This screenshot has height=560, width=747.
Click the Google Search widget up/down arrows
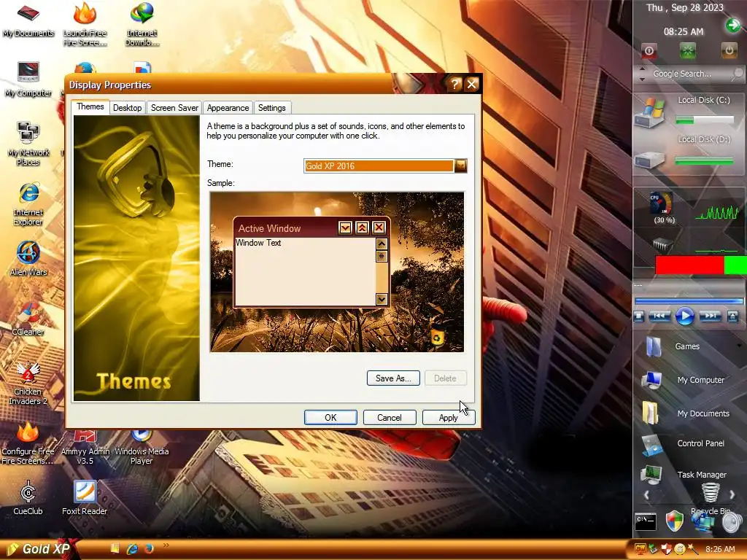[642, 74]
